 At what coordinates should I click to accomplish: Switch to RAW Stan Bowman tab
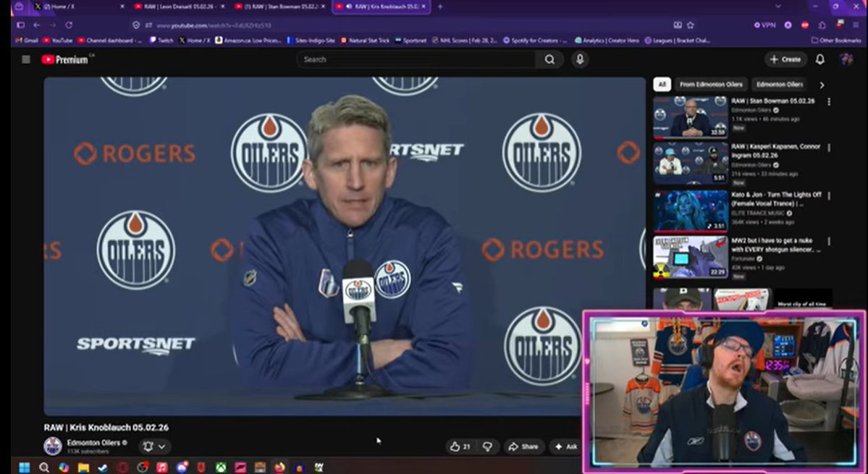coord(281,7)
